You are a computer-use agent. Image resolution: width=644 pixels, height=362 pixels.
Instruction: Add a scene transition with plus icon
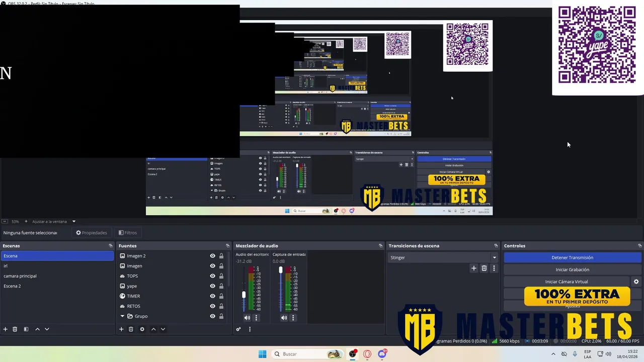click(473, 268)
